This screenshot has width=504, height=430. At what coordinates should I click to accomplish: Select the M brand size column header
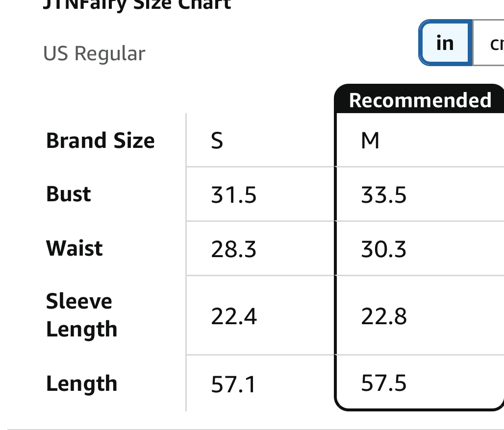[x=370, y=141]
